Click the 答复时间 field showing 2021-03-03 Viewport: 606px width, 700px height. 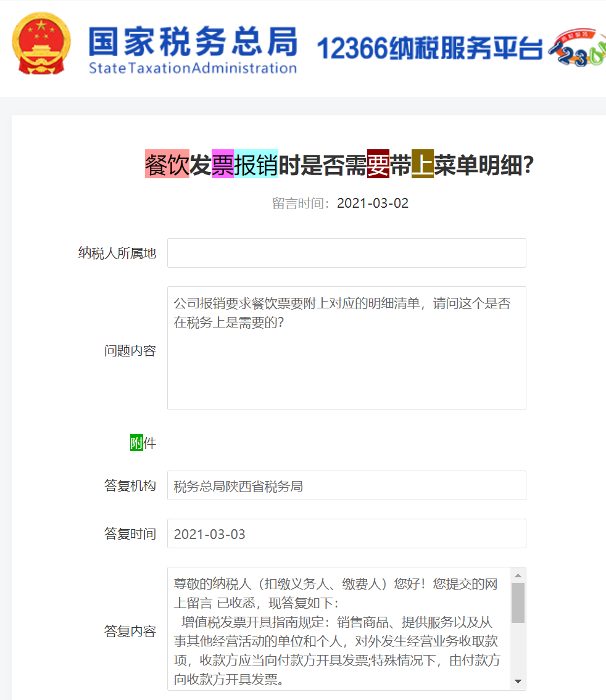347,533
